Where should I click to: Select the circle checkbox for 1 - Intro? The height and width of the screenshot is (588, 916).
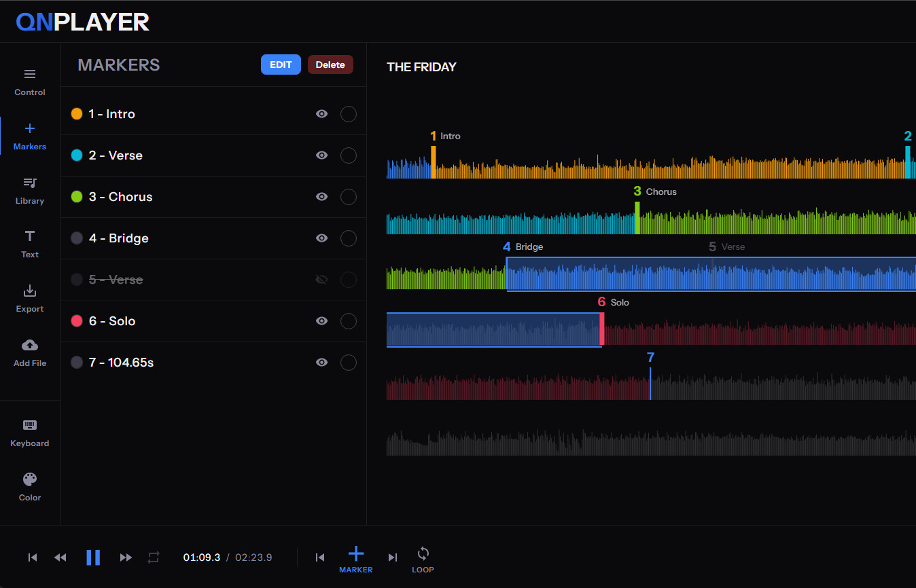[x=349, y=114]
